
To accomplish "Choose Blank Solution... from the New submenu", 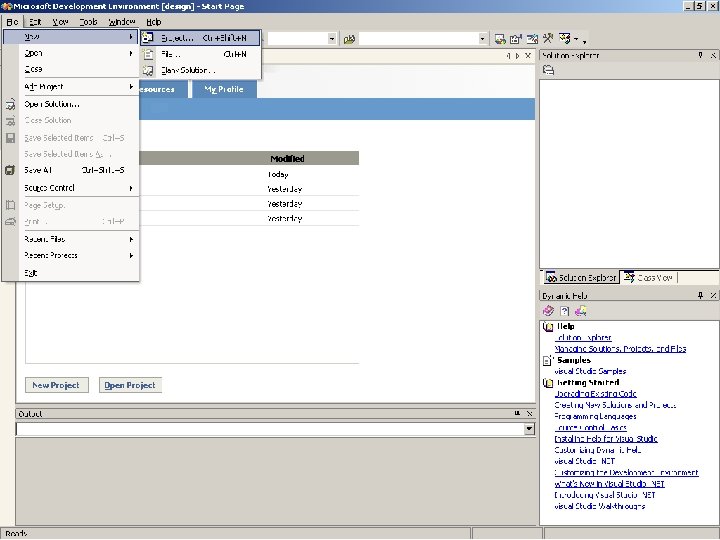I will click(x=200, y=70).
